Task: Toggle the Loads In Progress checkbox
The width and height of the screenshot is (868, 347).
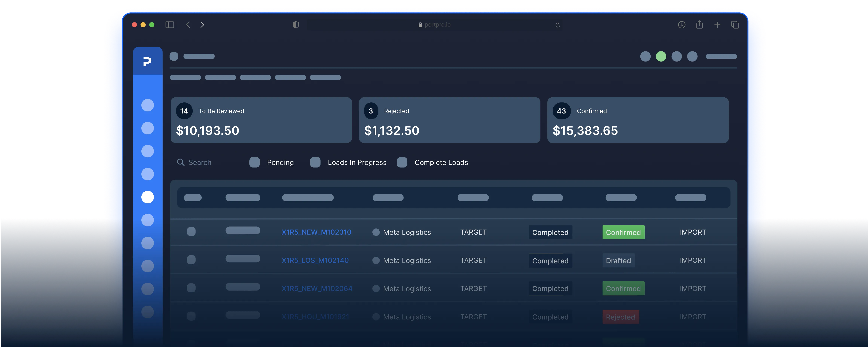Action: [x=315, y=162]
